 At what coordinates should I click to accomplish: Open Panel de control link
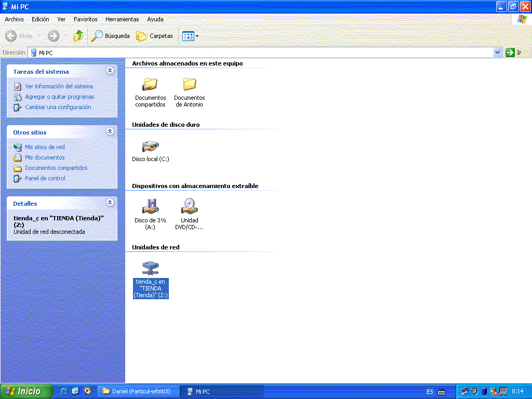coord(45,178)
